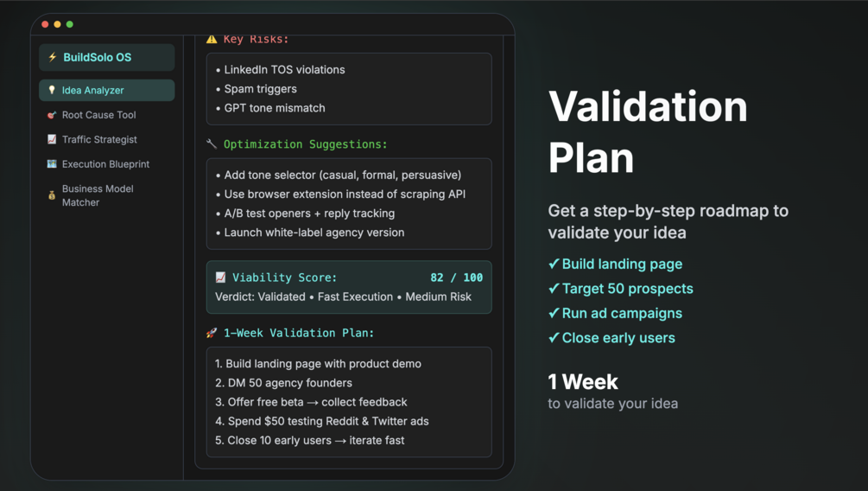Click the chart icon beside Viability Score
The width and height of the screenshot is (868, 491).
[x=220, y=277]
